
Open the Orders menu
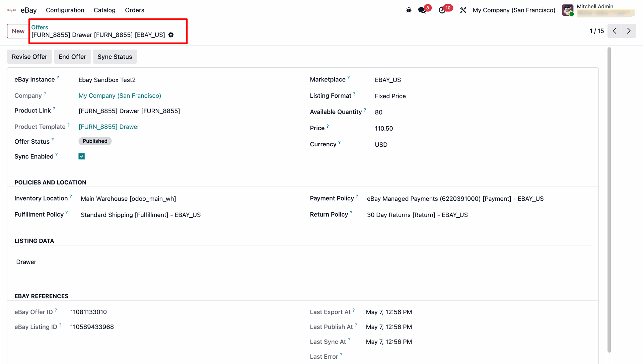pyautogui.click(x=135, y=10)
